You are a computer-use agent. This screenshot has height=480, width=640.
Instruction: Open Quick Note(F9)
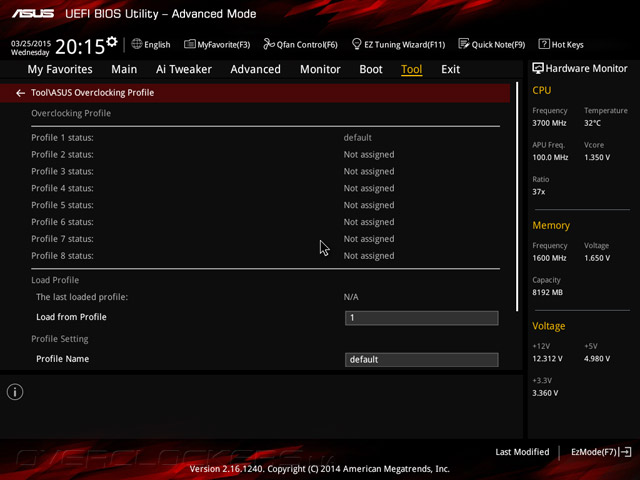498,45
